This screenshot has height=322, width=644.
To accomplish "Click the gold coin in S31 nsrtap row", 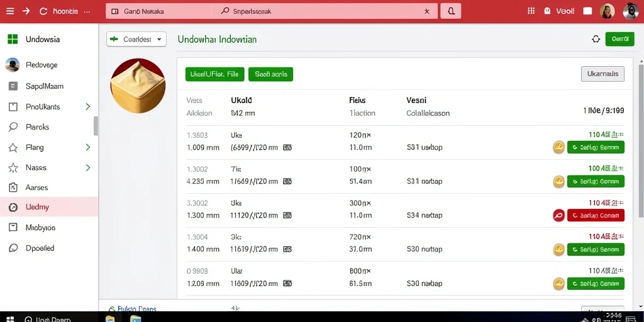I will click(558, 181).
